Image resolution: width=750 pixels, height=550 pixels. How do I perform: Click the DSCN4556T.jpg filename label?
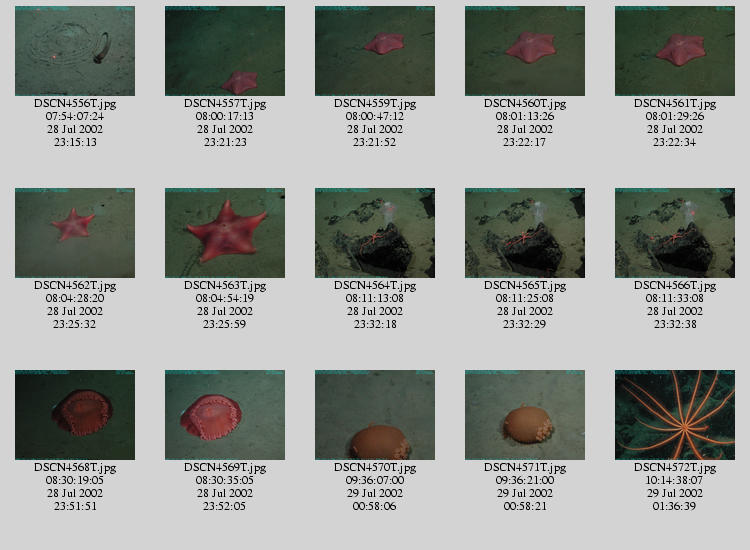[x=75, y=103]
